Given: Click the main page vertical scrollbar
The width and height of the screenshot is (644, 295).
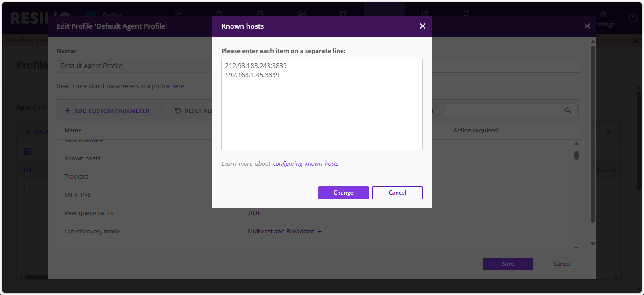Looking at the screenshot, I should 639,141.
